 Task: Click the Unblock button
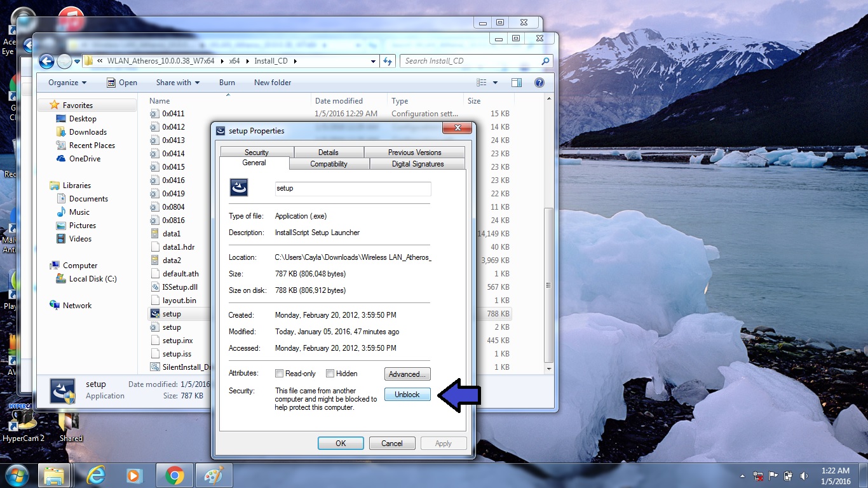[407, 395]
